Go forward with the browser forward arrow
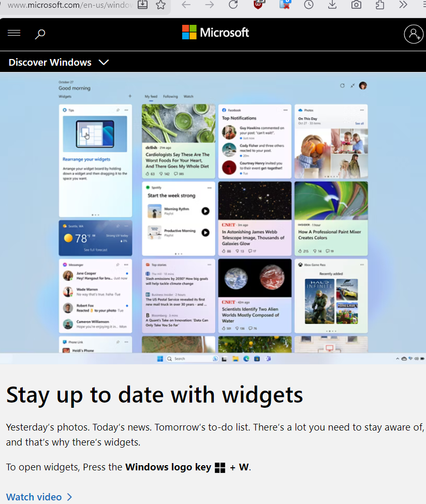Viewport: 426px width, 504px height. pyautogui.click(x=209, y=5)
